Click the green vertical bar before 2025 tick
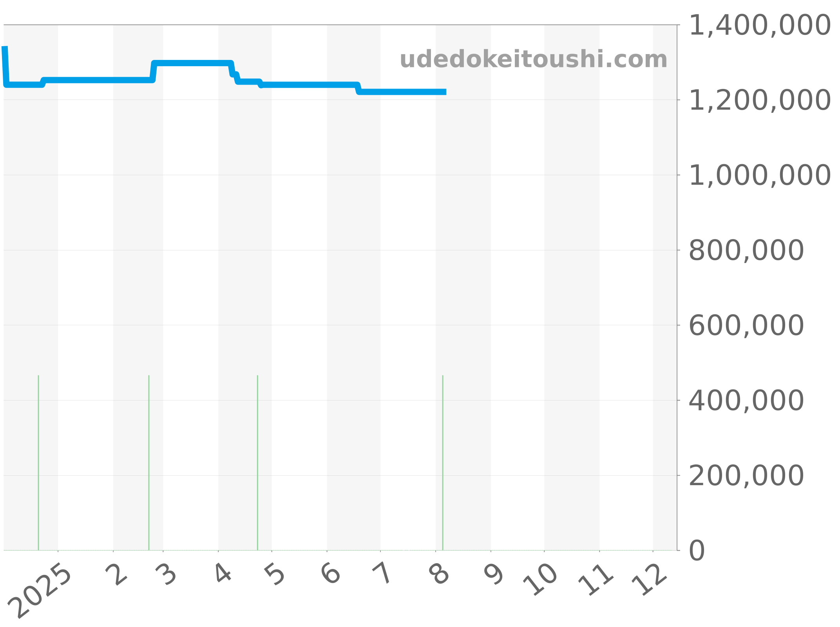The width and height of the screenshot is (840, 627). [38, 462]
